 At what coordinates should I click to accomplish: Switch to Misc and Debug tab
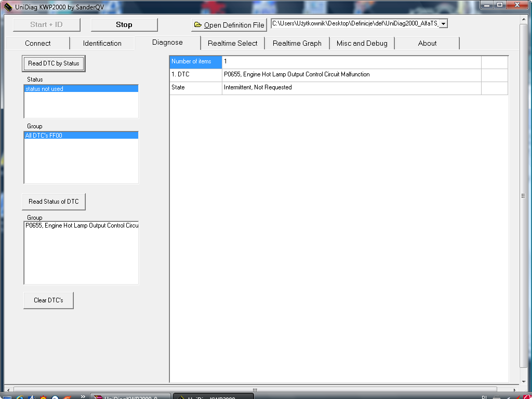pos(362,44)
